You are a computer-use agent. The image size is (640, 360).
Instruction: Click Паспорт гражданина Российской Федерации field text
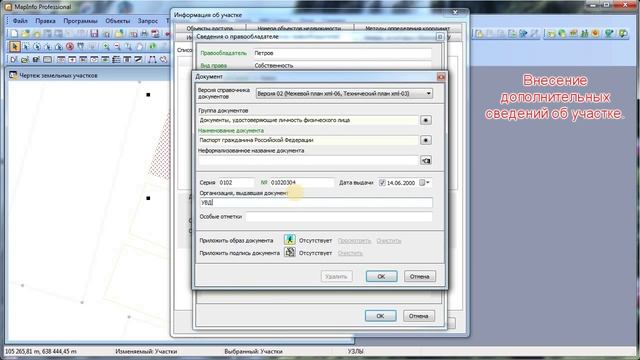pyautogui.click(x=256, y=140)
